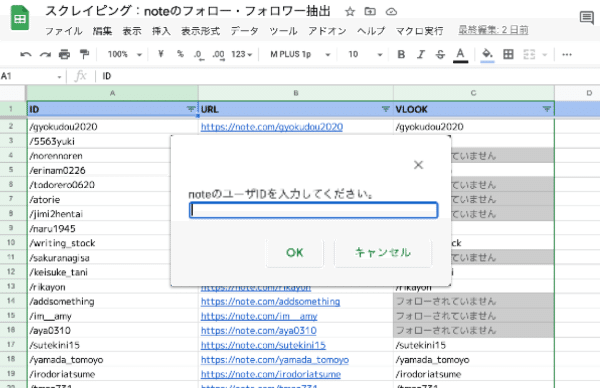Screen dimensions: 600x388
Task: Open the M PLUS 1p font dropdown
Action: (x=300, y=54)
